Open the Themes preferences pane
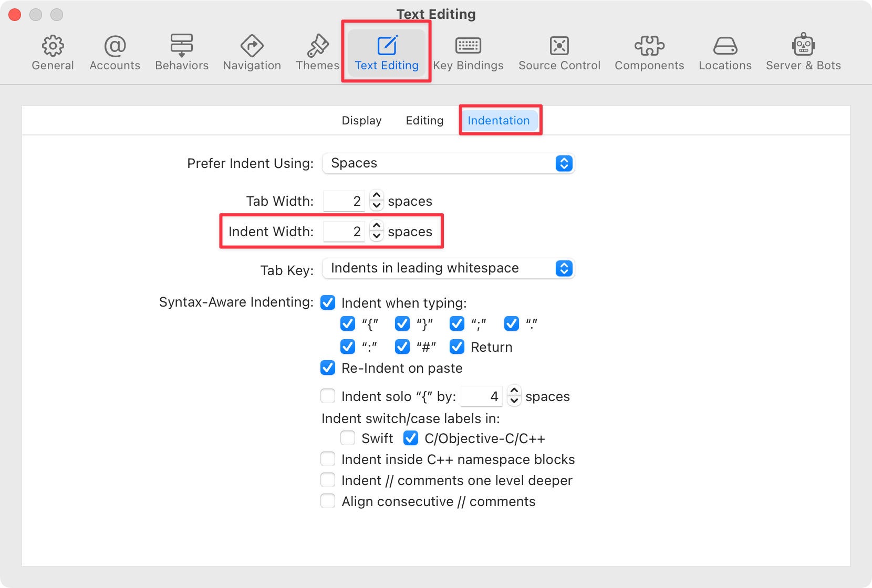This screenshot has height=588, width=872. coord(317,53)
